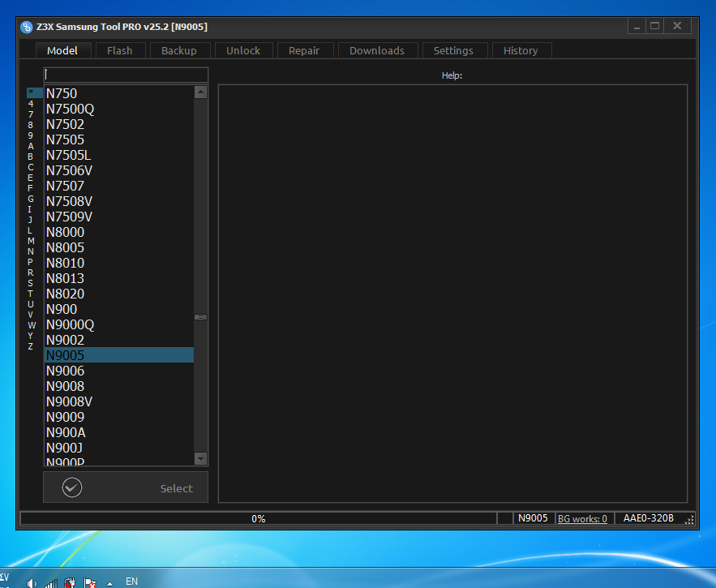
Task: Select N750 in the model list
Action: [119, 93]
